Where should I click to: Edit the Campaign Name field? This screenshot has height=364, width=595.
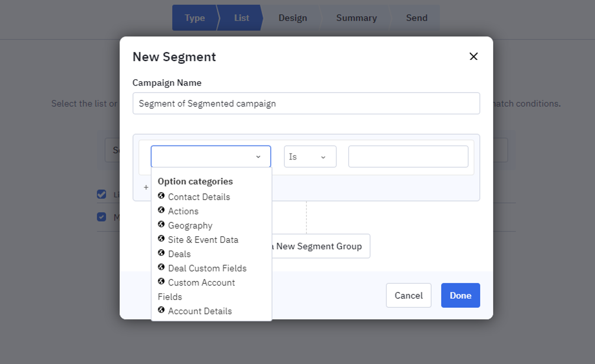coord(306,103)
